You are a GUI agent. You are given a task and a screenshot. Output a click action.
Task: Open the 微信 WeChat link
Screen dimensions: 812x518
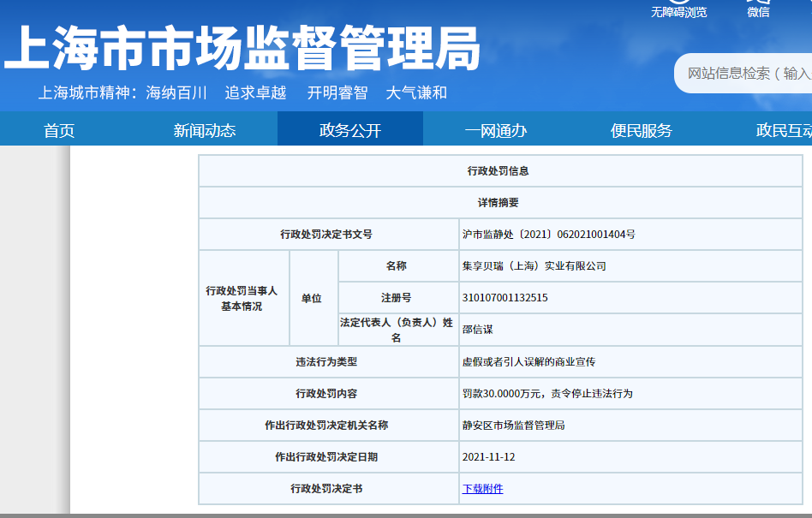(758, 11)
